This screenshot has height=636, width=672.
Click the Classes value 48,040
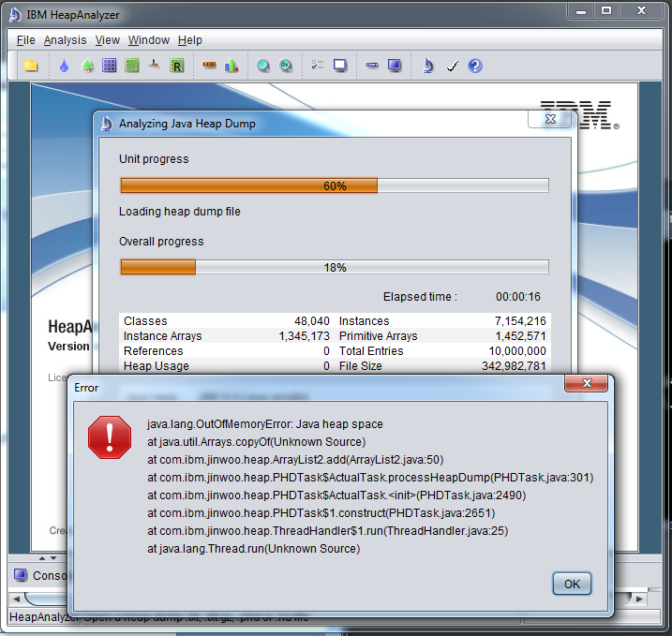click(312, 320)
